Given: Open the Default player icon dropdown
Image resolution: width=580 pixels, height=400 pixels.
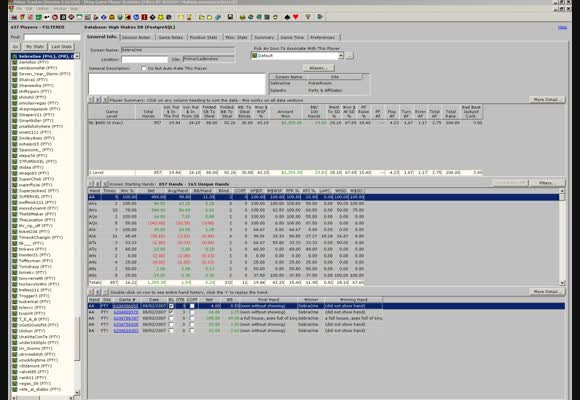Looking at the screenshot, I should (x=341, y=56).
